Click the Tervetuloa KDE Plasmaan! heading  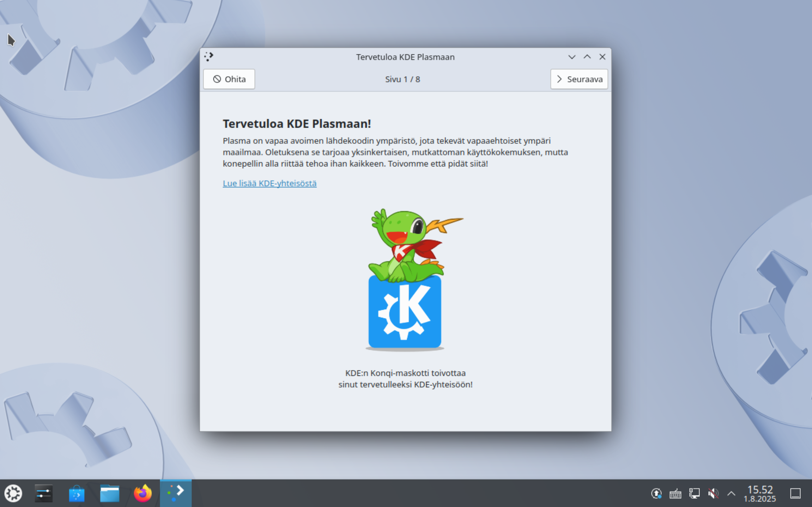297,124
